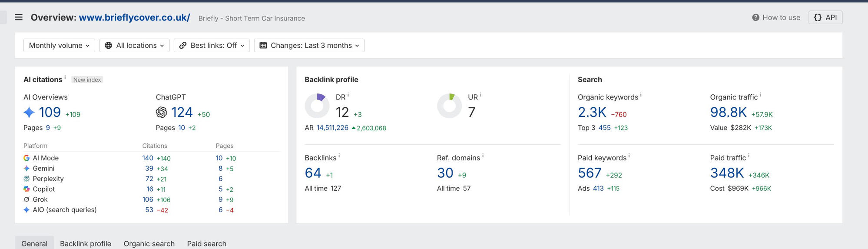Click the AR value 14,511,226

click(x=332, y=128)
